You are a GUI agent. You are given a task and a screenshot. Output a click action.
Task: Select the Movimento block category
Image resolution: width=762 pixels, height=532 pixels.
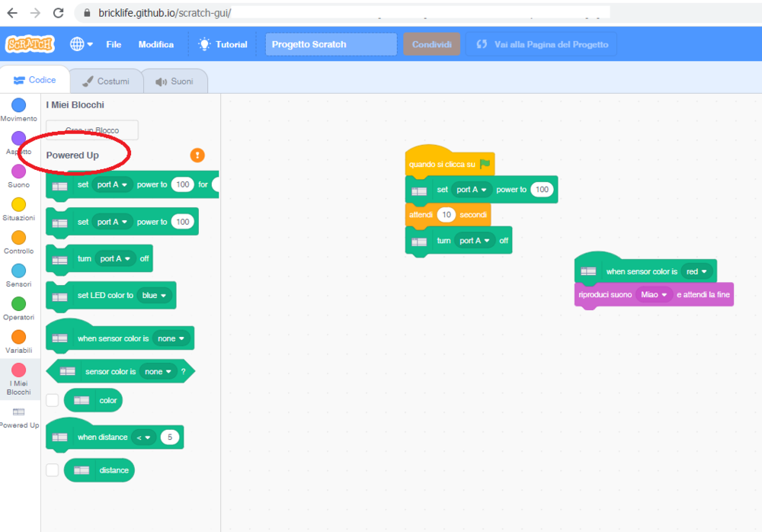18,110
